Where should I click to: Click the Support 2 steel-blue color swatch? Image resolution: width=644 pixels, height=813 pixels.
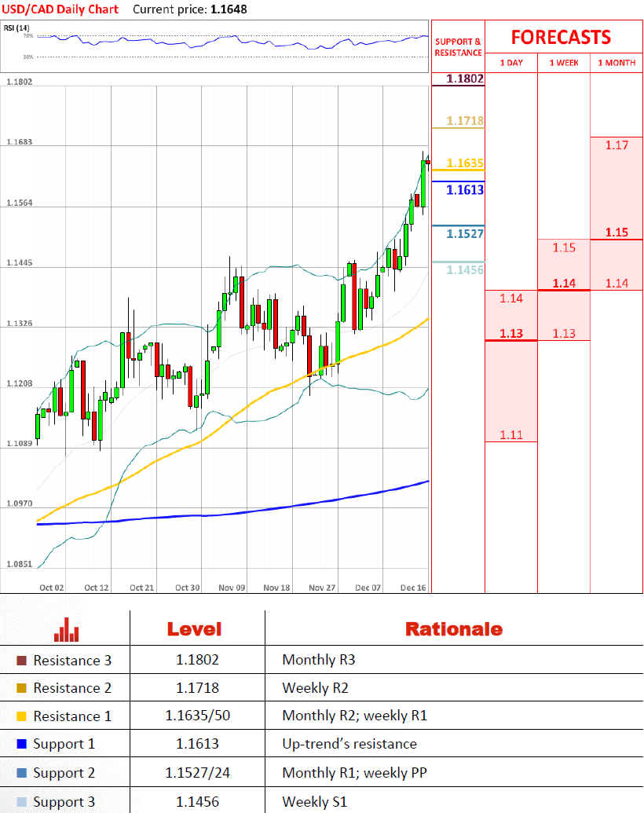pyautogui.click(x=21, y=773)
